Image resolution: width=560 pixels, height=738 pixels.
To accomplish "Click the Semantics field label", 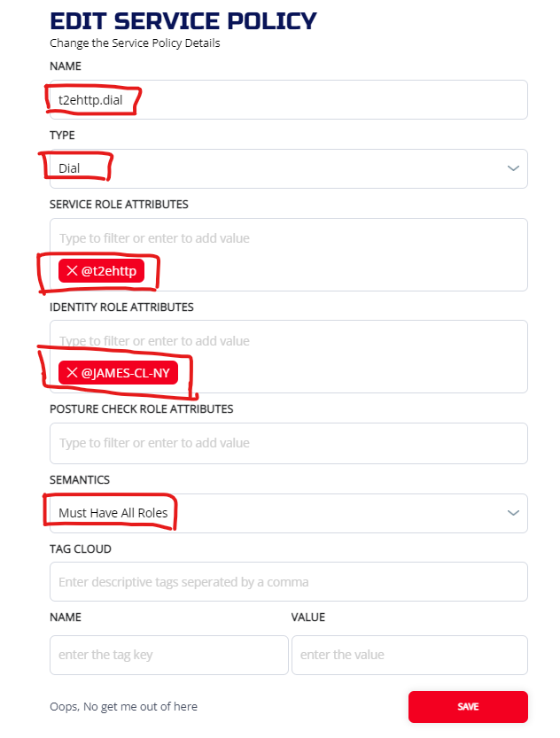I will coord(80,479).
